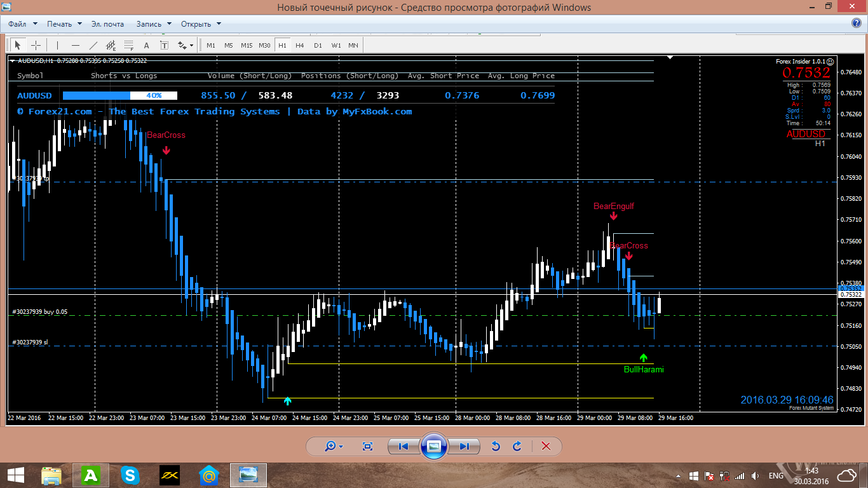Open the network signal tray icon
868x488 pixels.
(740, 475)
